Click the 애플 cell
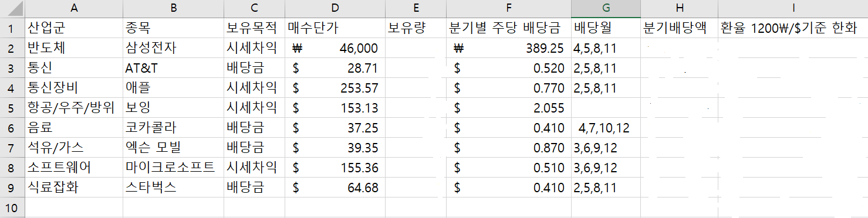The width and height of the screenshot is (868, 218). click(174, 87)
